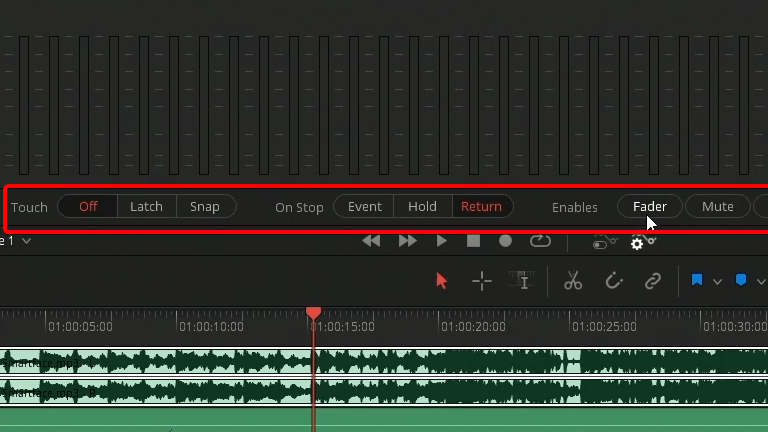
Task: Set Touch mode to Off
Action: (88, 206)
